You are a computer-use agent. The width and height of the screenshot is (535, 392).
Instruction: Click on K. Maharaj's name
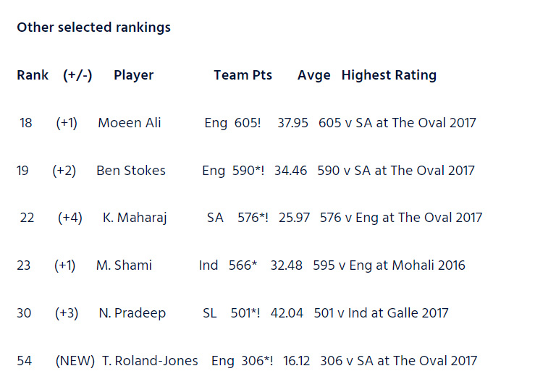(135, 218)
